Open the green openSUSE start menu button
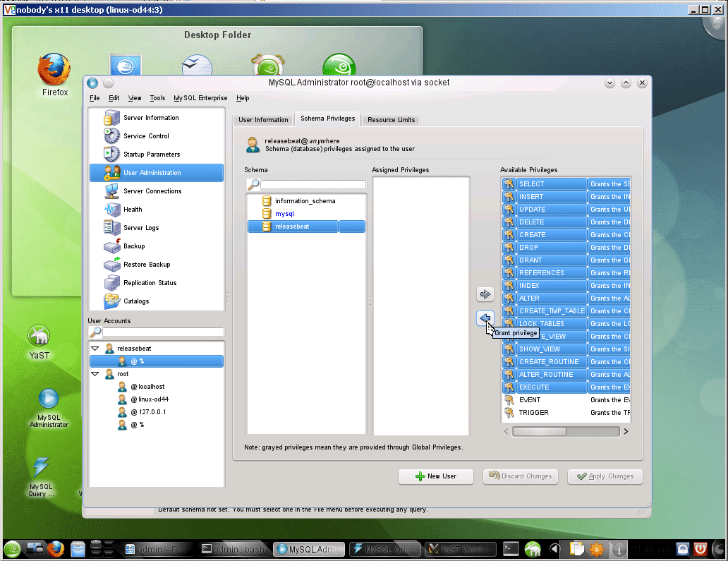 click(13, 550)
